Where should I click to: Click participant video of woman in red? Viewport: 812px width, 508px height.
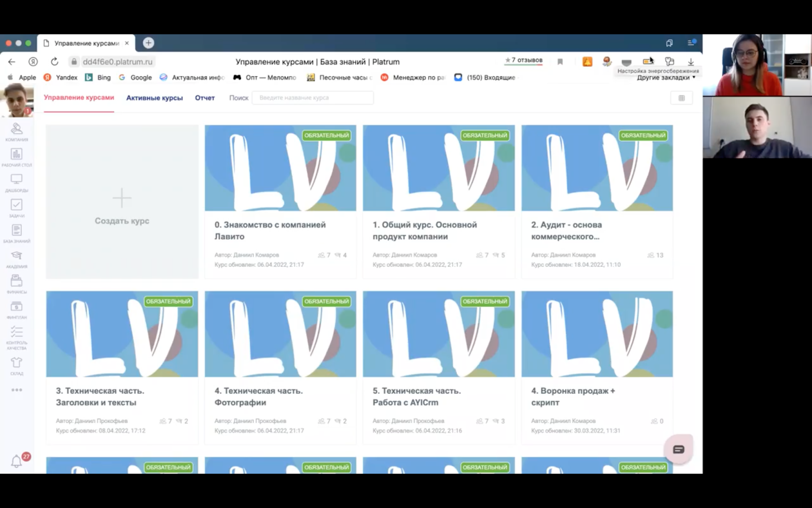point(757,65)
